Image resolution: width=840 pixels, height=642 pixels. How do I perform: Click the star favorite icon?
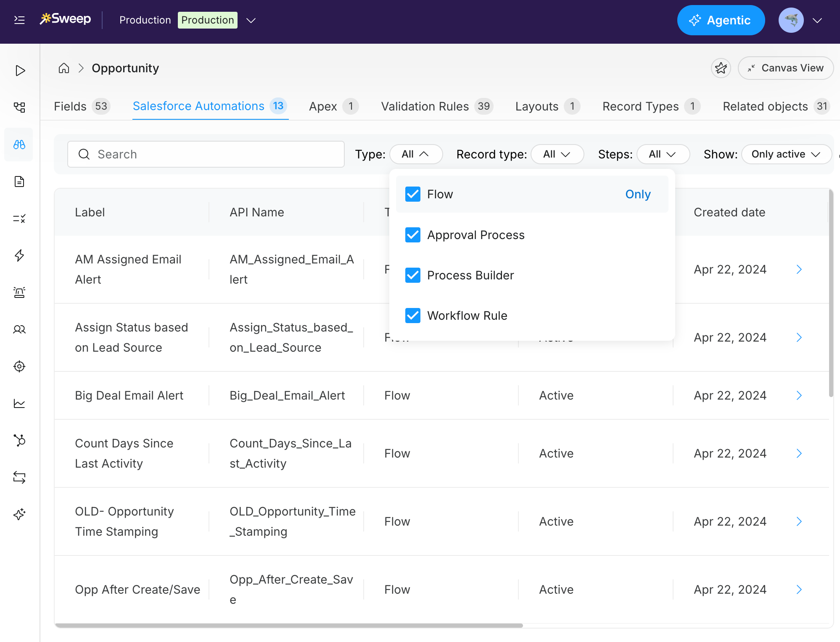(721, 68)
